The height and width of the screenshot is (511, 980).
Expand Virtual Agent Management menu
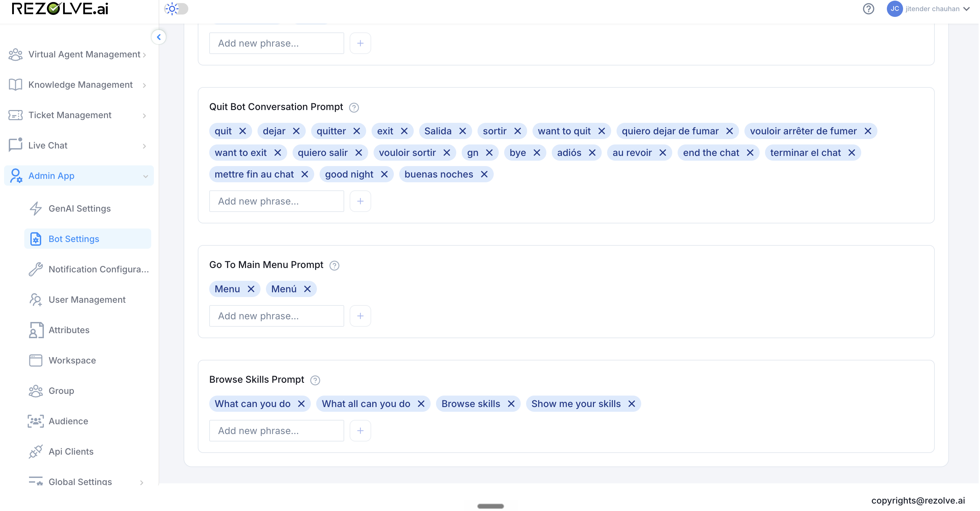pos(79,54)
